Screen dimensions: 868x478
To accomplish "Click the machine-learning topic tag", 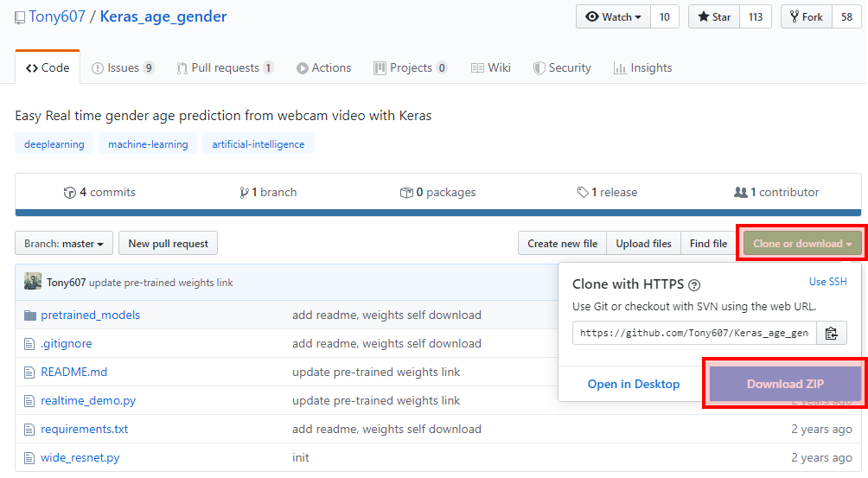I will click(x=148, y=143).
